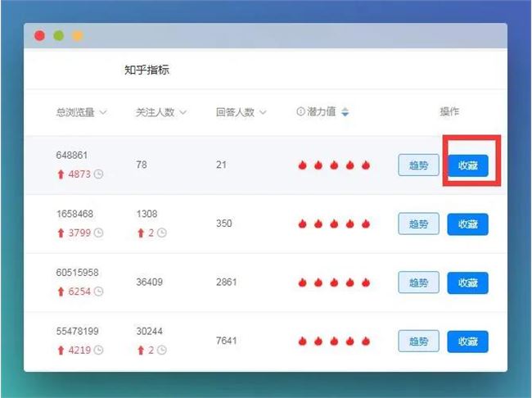Click view count 648861
The height and width of the screenshot is (398, 532).
pos(71,156)
